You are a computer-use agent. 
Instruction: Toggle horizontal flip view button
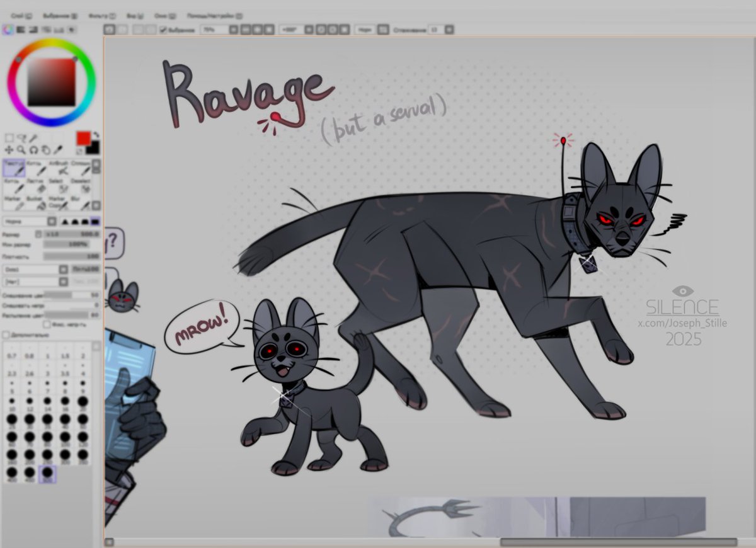(x=383, y=29)
